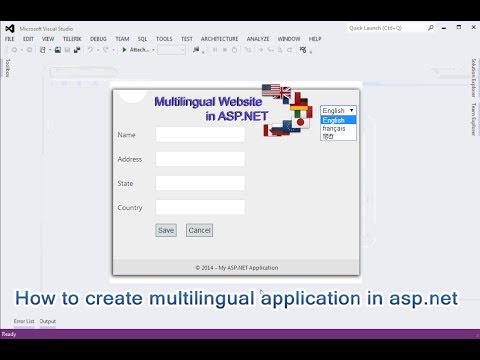Image resolution: width=480 pixels, height=360 pixels.
Task: Click the Quick Launch search magnifier icon
Action: (x=431, y=28)
